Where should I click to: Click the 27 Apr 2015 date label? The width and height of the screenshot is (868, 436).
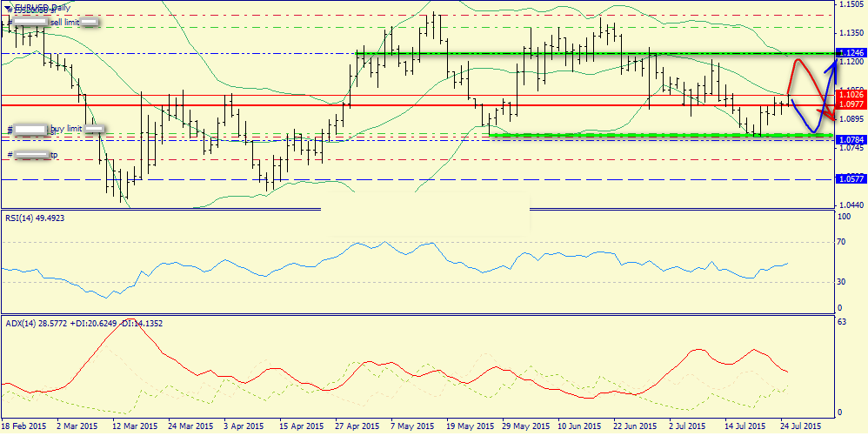tap(357, 426)
